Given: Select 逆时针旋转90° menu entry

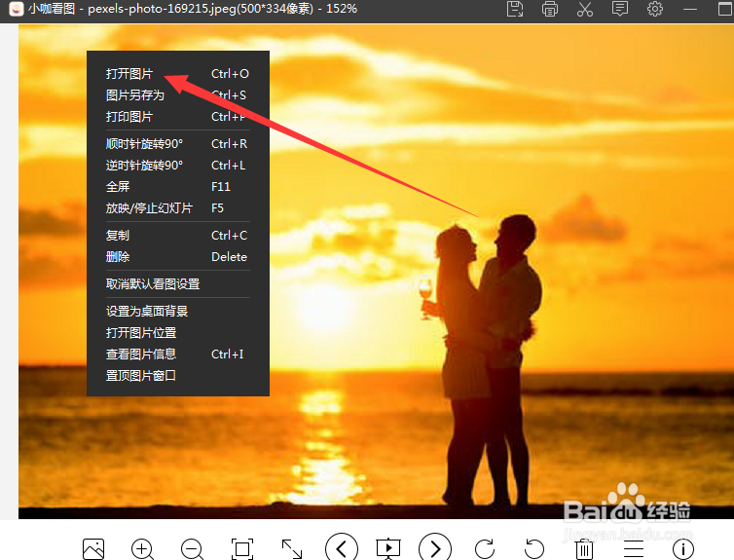Looking at the screenshot, I should click(x=178, y=166).
